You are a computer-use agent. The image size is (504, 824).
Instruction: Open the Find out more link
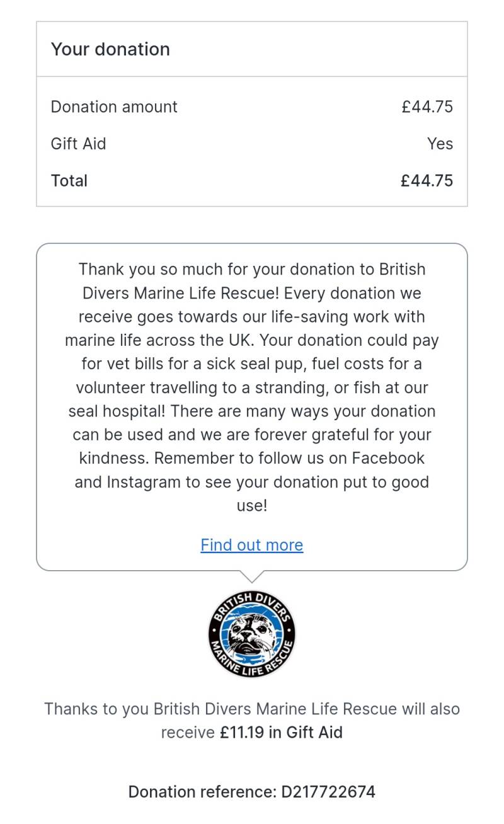(x=251, y=545)
